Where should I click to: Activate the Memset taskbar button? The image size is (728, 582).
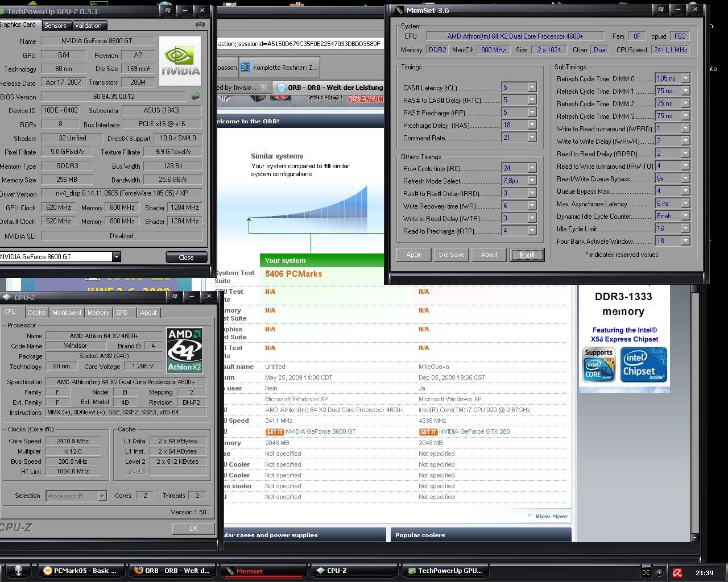[x=264, y=571]
